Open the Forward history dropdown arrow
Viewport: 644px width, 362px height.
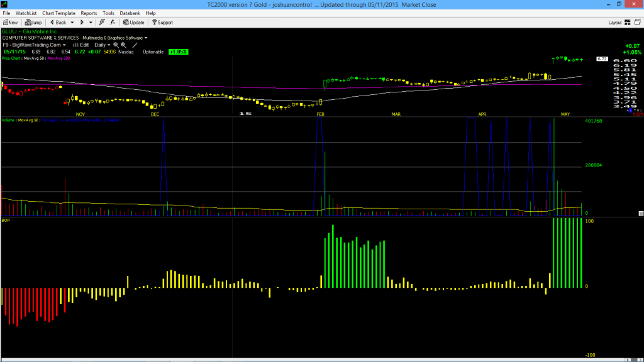tap(91, 23)
